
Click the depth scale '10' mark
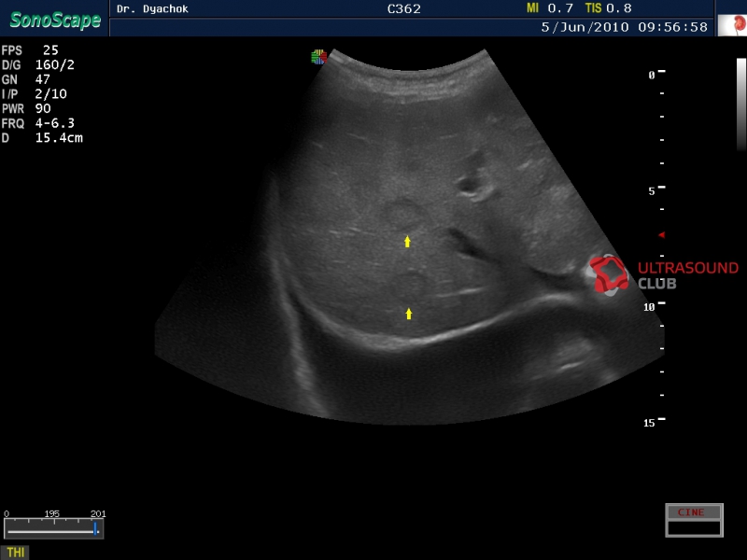[649, 307]
